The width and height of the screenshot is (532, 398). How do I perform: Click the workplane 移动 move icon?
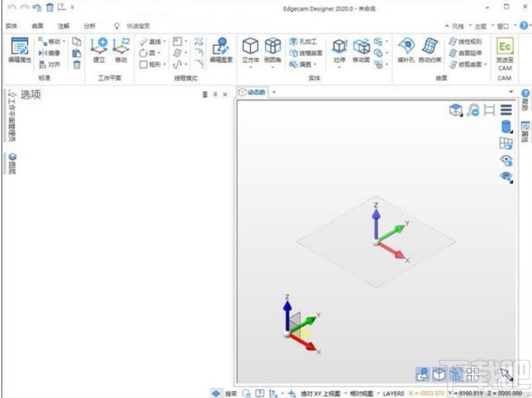121,50
